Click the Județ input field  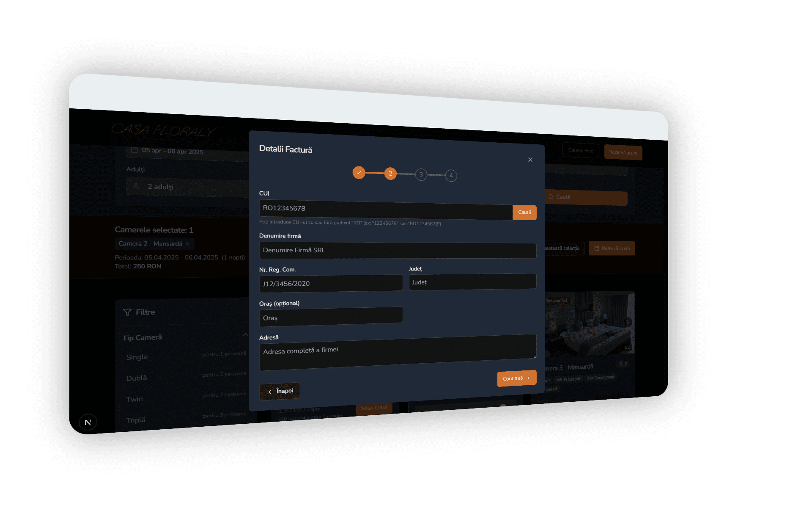point(472,282)
